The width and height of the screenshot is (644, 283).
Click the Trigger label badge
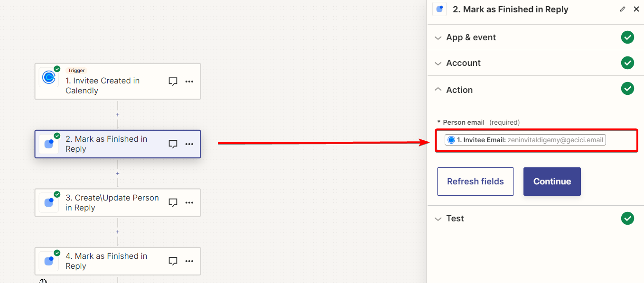pos(76,71)
